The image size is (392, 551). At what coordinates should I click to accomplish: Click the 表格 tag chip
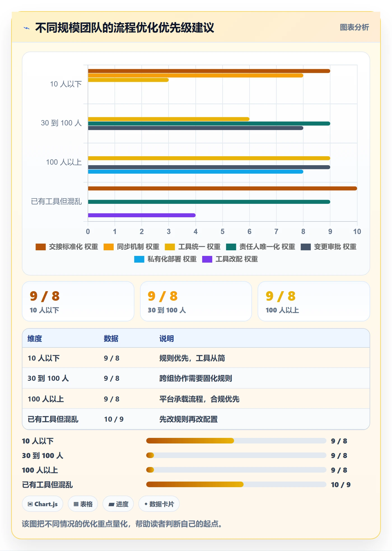[83, 504]
